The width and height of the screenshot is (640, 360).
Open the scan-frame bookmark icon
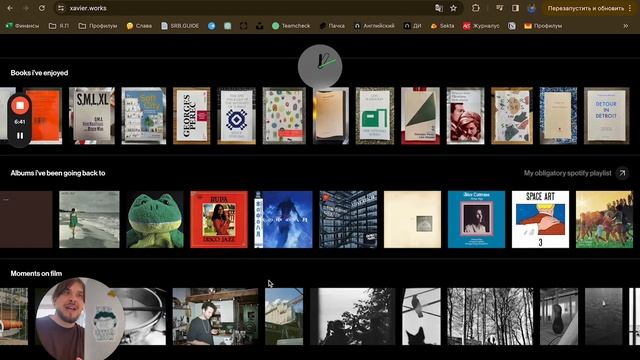(x=243, y=26)
